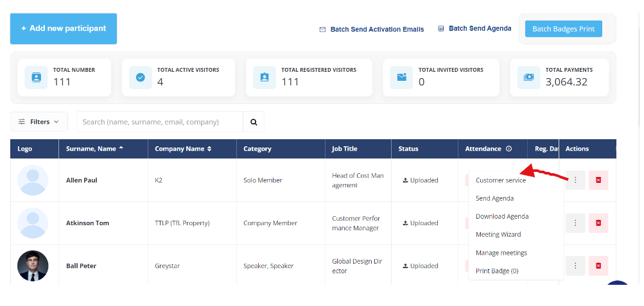644x306 pixels.
Task: Click Allen Paul's avatar placeholder
Action: pos(33,180)
